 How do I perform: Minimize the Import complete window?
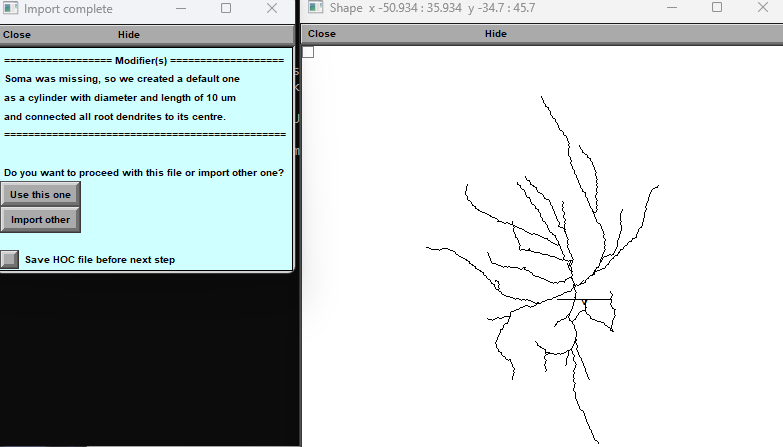[x=179, y=8]
